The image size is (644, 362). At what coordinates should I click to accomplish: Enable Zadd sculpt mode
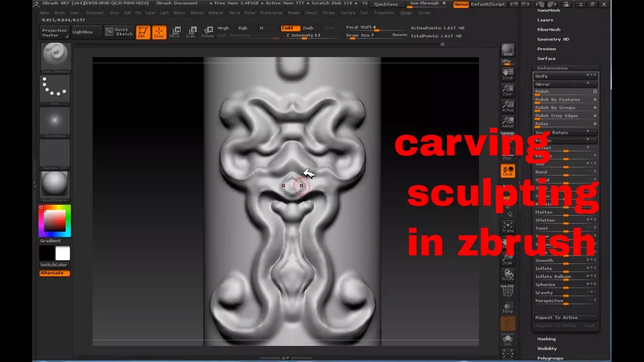290,28
